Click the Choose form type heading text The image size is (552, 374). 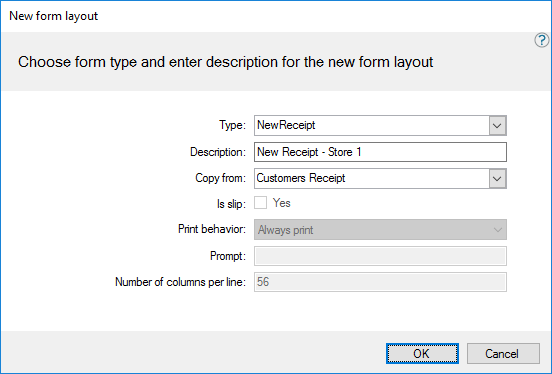pos(225,62)
